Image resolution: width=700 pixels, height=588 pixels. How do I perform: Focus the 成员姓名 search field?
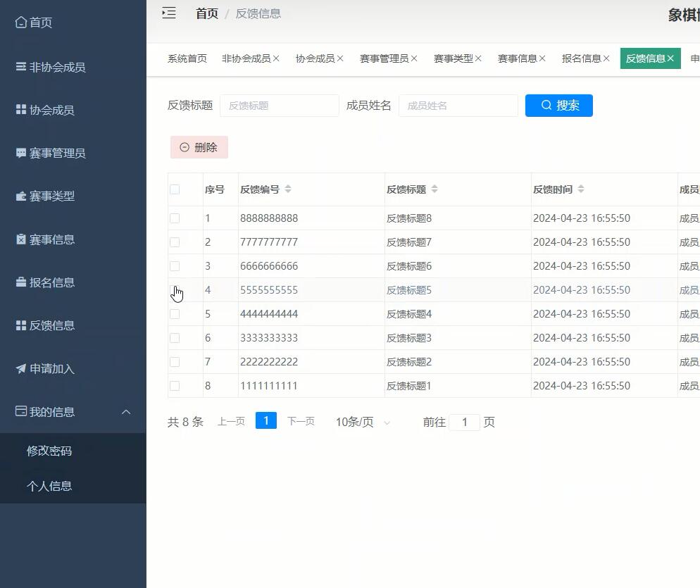[x=458, y=106]
